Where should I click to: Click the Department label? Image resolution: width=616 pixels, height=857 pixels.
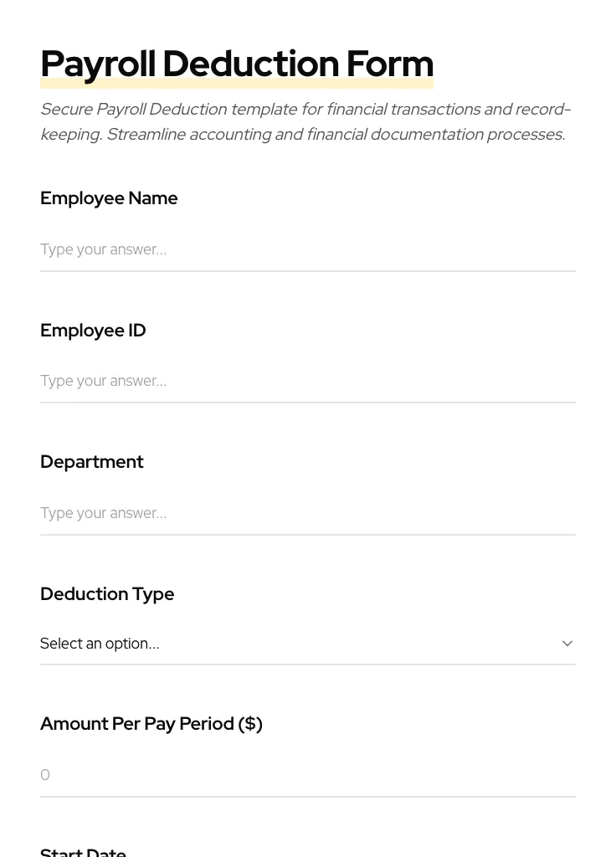pyautogui.click(x=92, y=461)
